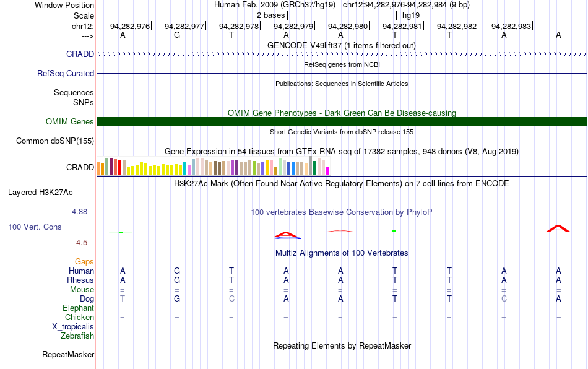Click the G base in the Human alignment row
Image resolution: width=588 pixels, height=369 pixels.
click(x=177, y=271)
